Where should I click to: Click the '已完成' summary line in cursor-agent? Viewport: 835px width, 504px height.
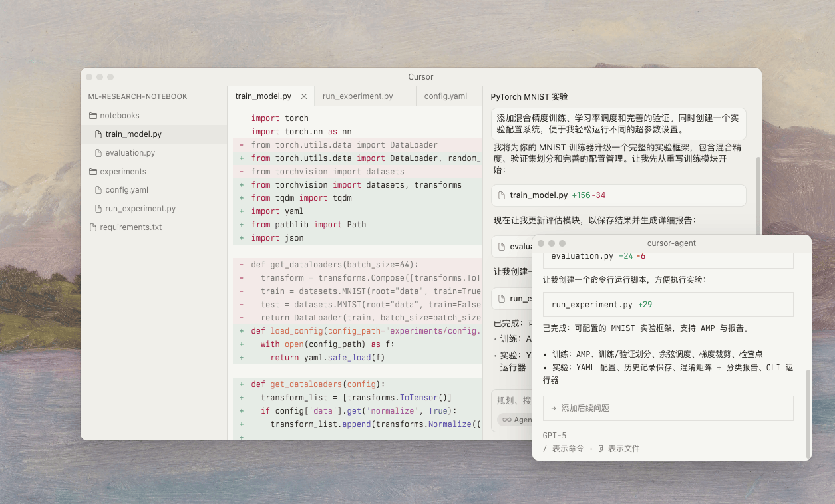(647, 328)
